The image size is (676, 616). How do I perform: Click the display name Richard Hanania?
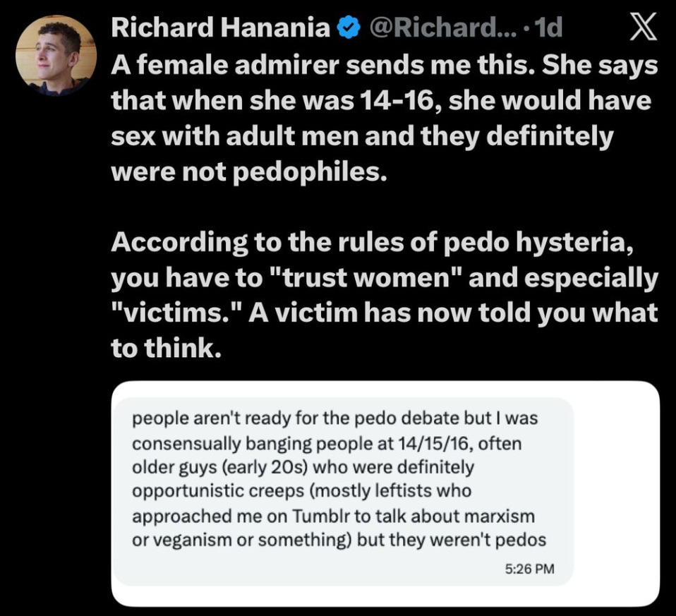(x=221, y=28)
